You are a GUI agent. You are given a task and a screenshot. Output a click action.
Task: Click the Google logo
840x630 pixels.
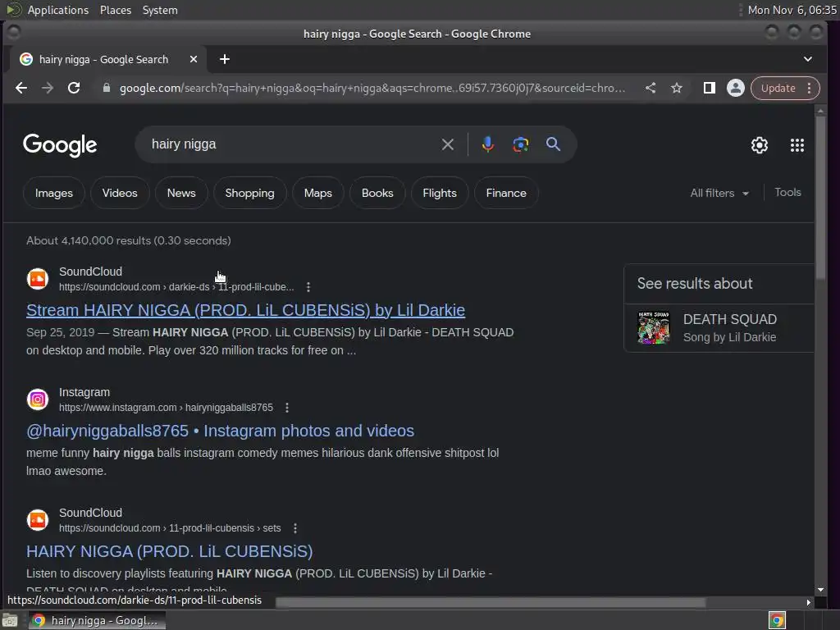click(60, 145)
